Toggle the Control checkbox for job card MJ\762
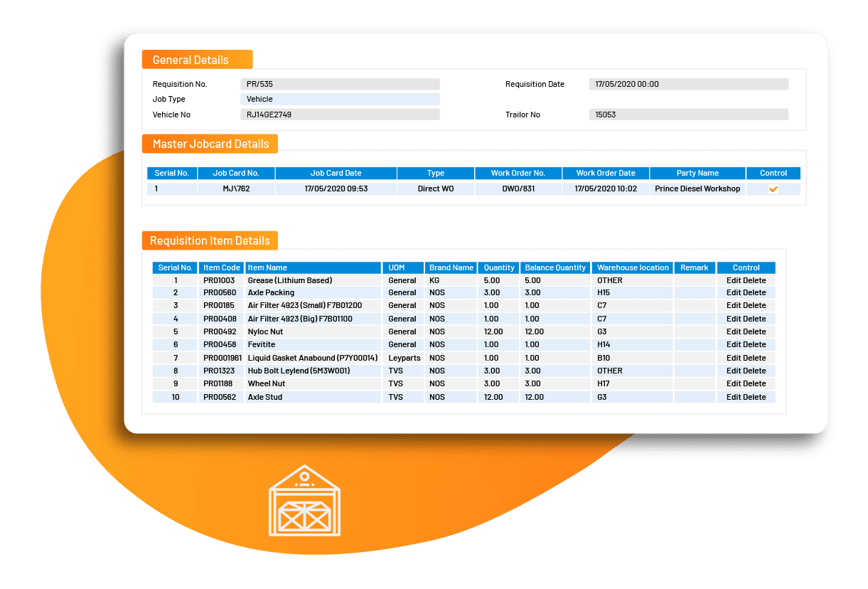 [773, 189]
